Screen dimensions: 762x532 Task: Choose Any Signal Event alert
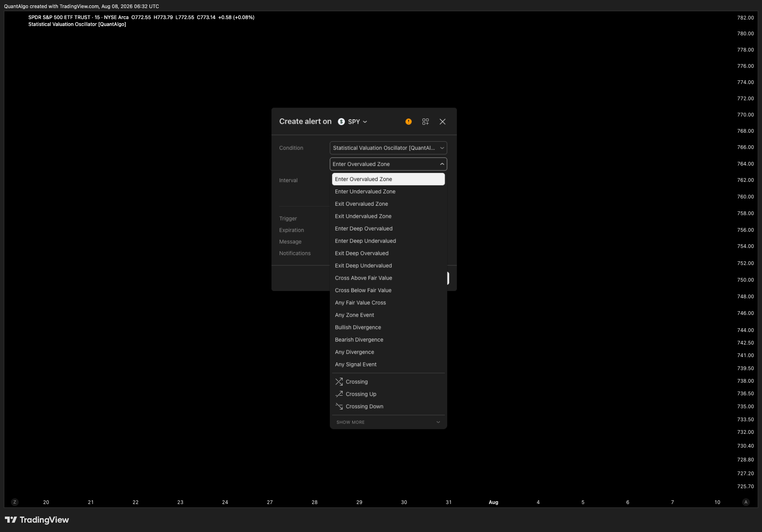tap(388, 364)
